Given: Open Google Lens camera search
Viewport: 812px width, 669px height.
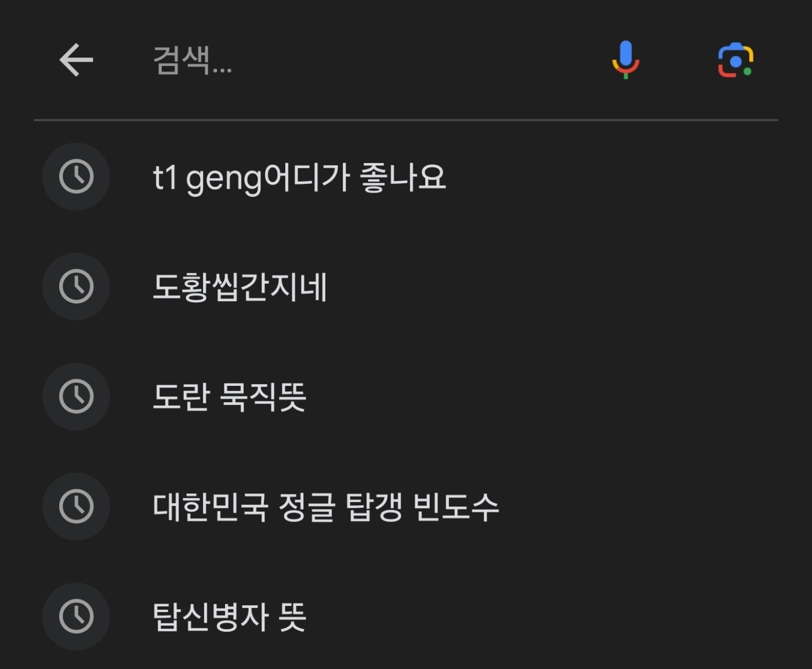Looking at the screenshot, I should point(735,60).
